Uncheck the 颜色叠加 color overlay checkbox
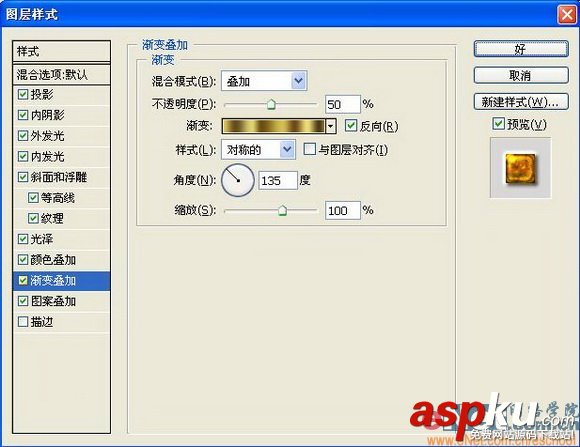This screenshot has height=447, width=580. point(23,260)
